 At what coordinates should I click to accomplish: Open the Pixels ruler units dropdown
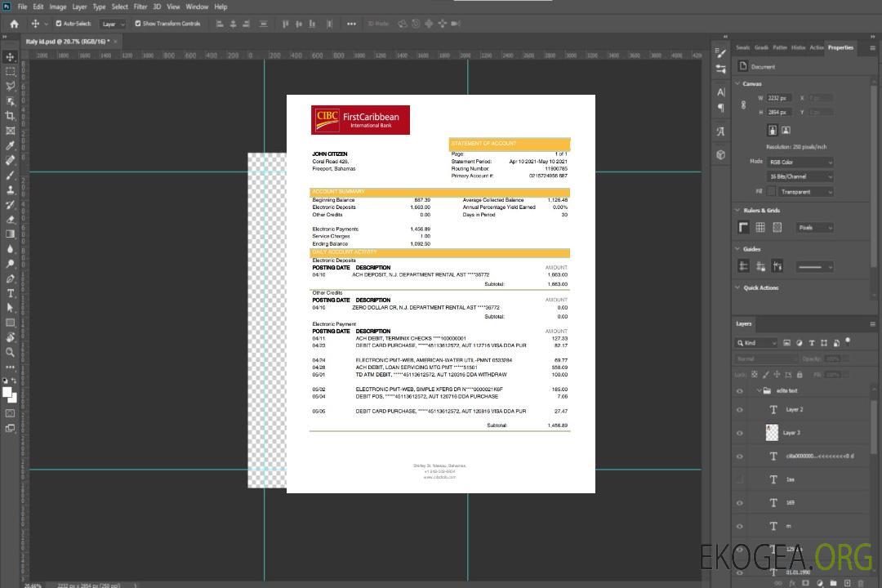click(813, 228)
